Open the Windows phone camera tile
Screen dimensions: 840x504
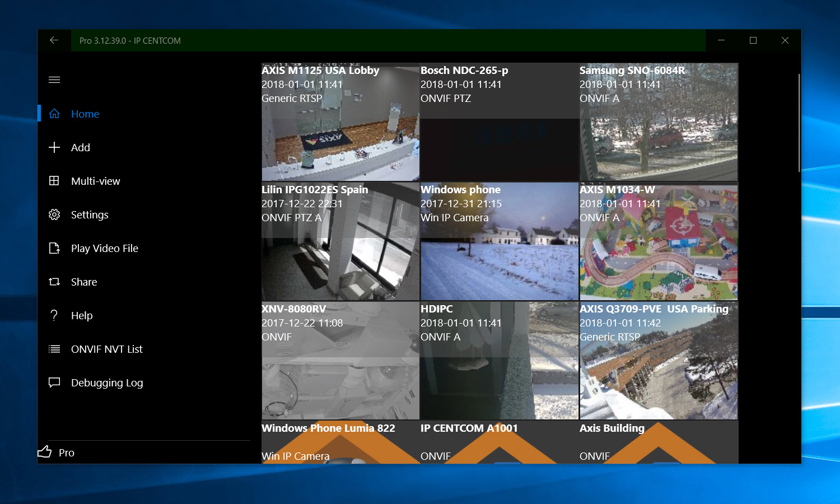[500, 241]
